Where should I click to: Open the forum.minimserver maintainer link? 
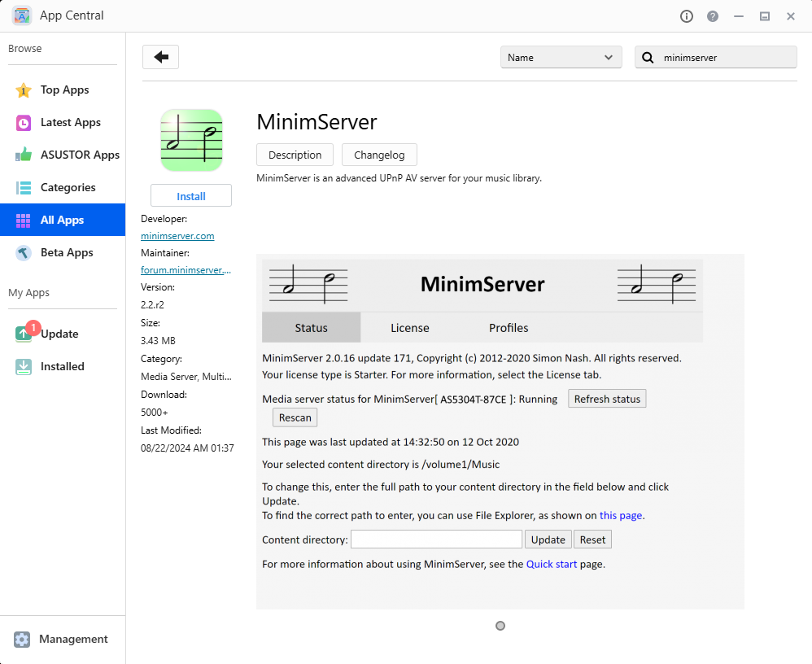(186, 270)
